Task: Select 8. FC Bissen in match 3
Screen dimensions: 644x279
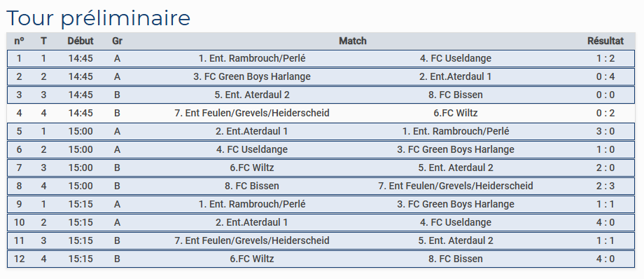Action: pyautogui.click(x=456, y=95)
